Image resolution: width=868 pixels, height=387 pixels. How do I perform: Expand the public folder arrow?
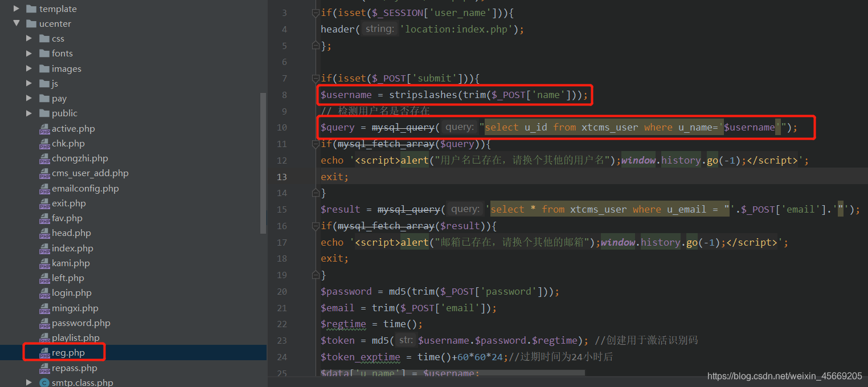point(29,113)
